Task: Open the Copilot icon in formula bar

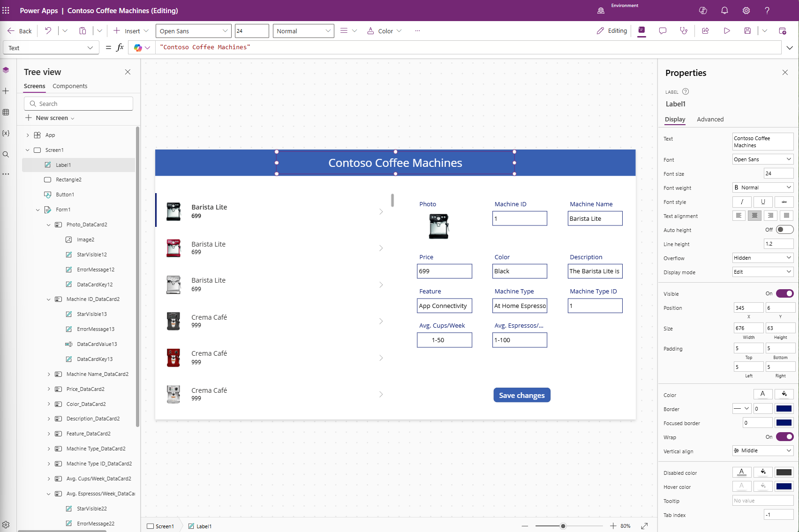Action: 138,47
